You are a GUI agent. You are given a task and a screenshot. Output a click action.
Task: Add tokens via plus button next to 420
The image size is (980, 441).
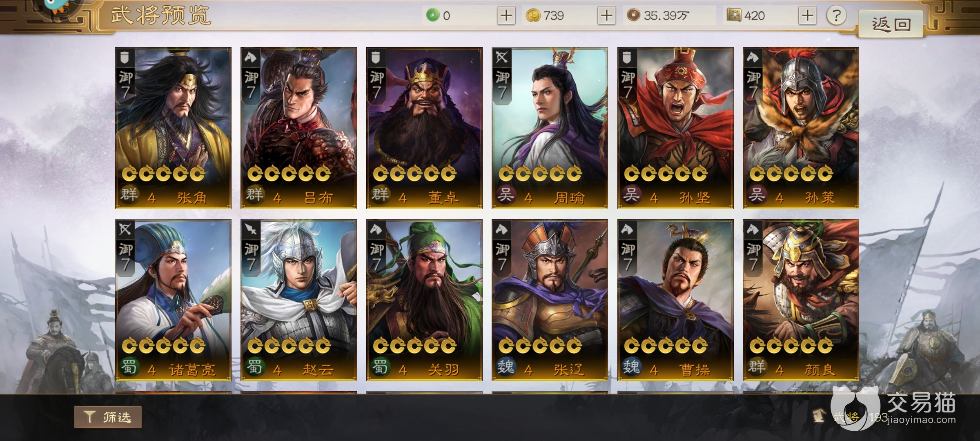point(807,16)
